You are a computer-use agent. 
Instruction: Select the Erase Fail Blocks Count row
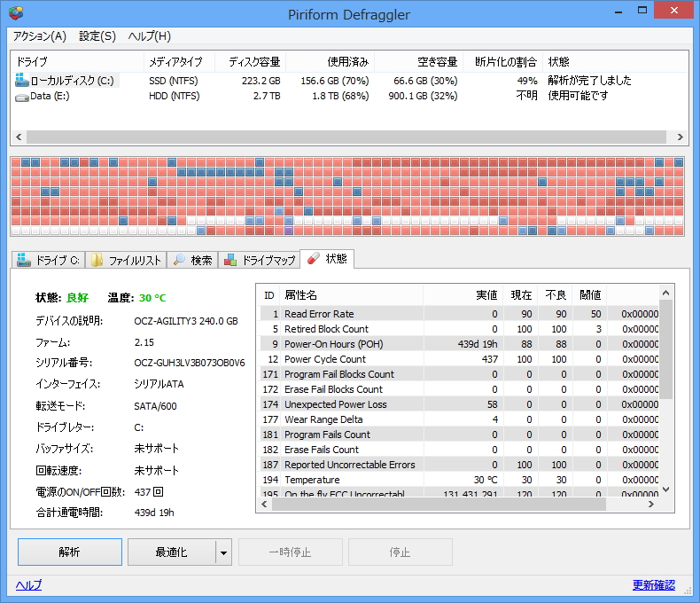458,389
